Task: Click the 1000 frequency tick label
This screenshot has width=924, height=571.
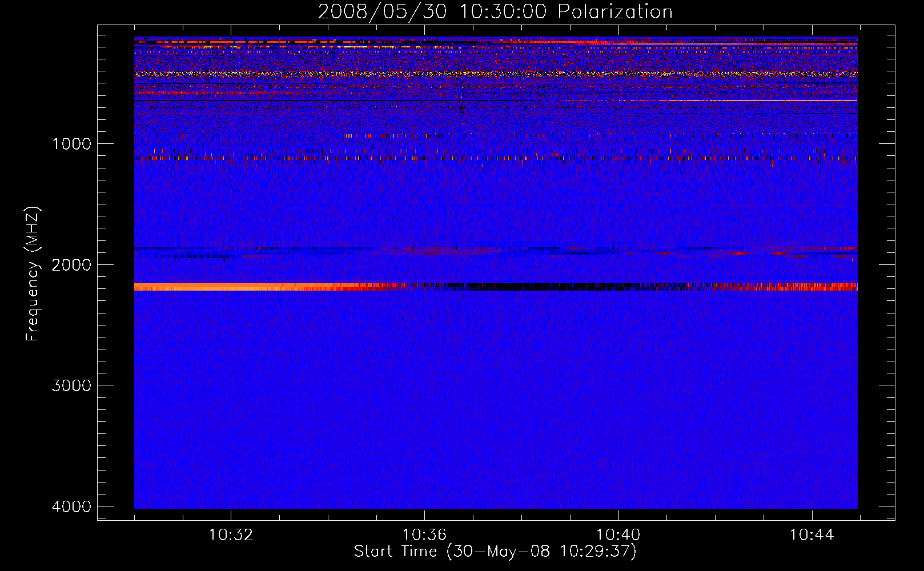Action: (71, 144)
